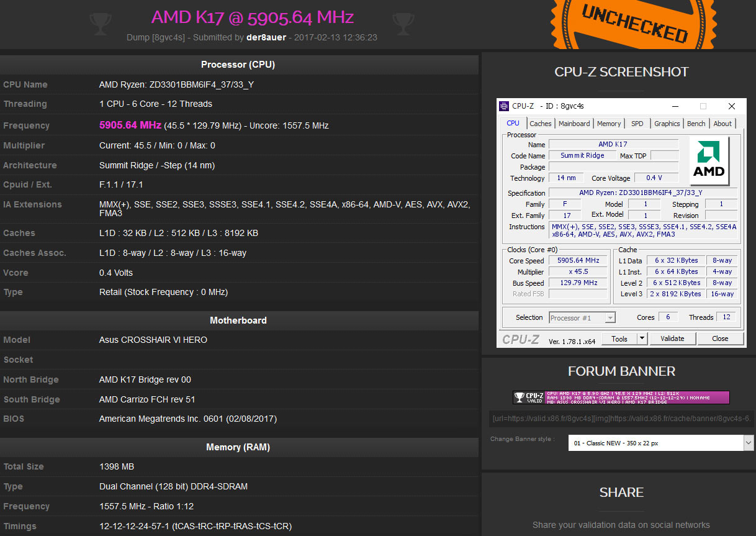Switch to the Memory tab in CPU-Z
This screenshot has width=756, height=536.
pos(609,123)
